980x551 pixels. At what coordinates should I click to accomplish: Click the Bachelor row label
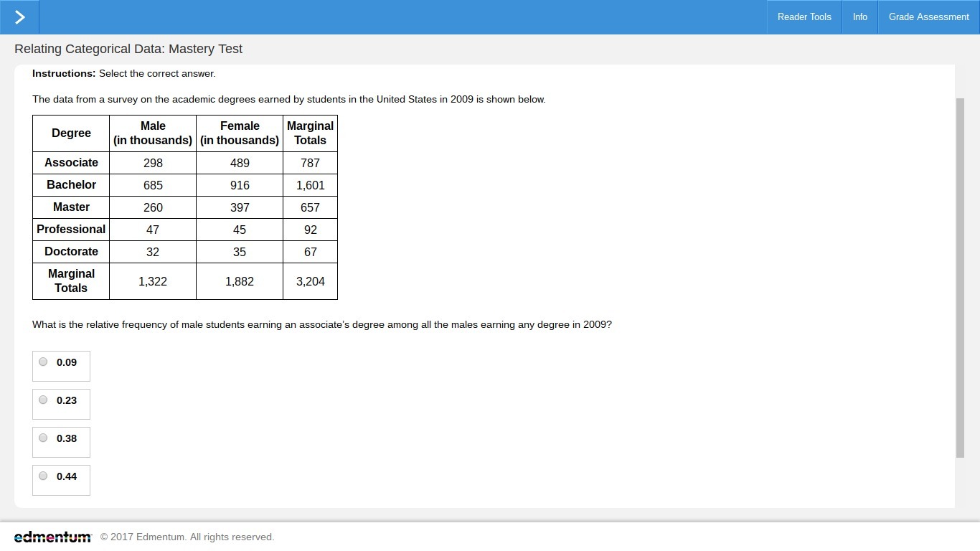pos(71,185)
